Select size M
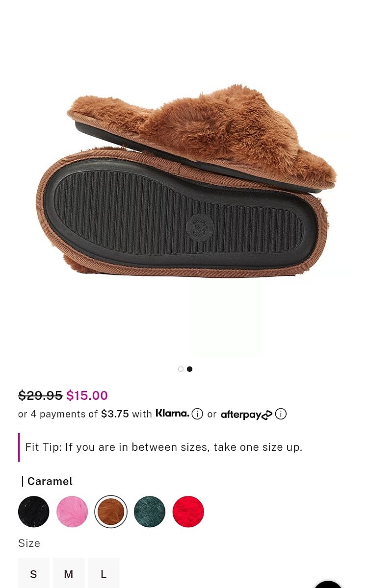The width and height of the screenshot is (368, 588). click(x=69, y=573)
